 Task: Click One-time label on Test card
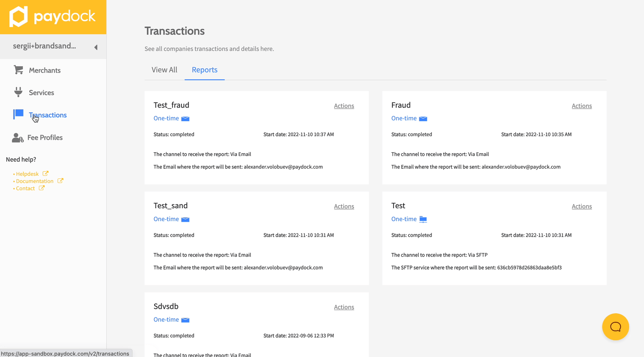404,219
